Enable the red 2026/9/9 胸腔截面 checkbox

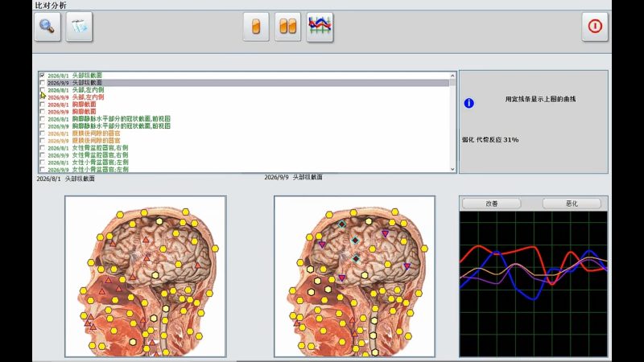[43, 112]
